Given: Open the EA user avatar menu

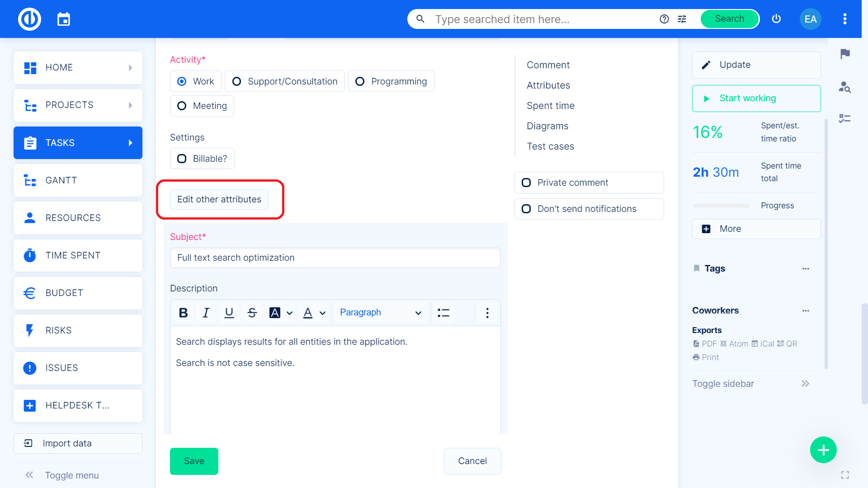Looking at the screenshot, I should (x=811, y=19).
